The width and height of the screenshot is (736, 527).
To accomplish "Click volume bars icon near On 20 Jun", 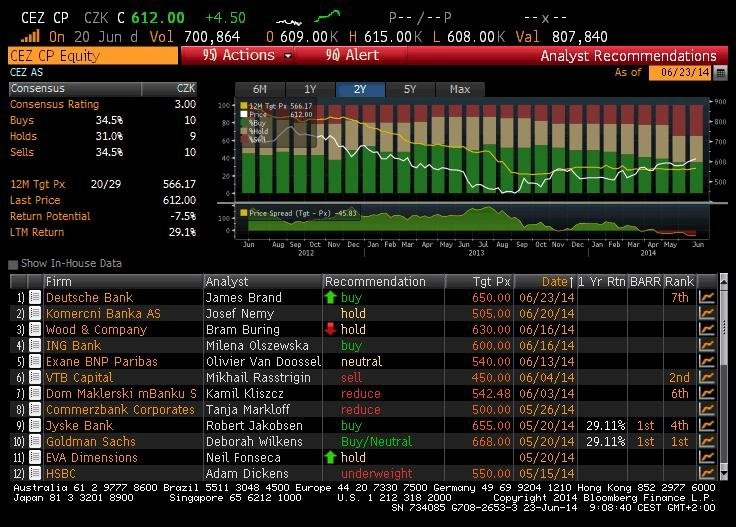I will (x=31, y=37).
